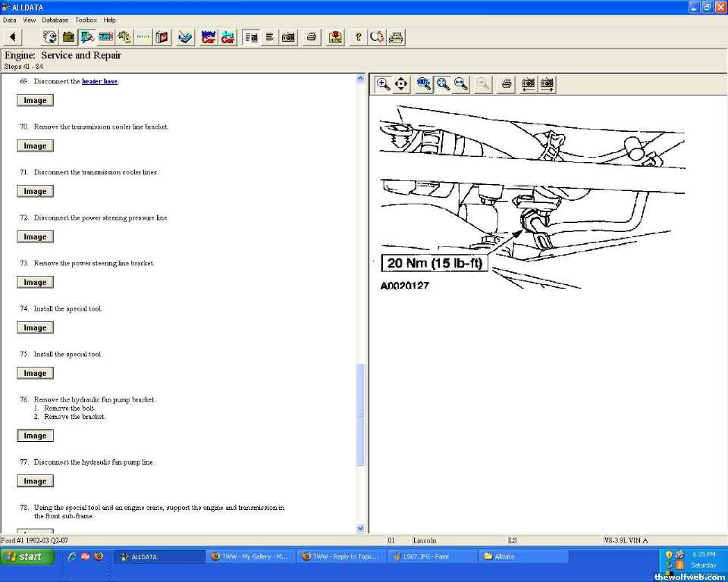Select the pan arrows tool in image toolbar

click(x=402, y=84)
